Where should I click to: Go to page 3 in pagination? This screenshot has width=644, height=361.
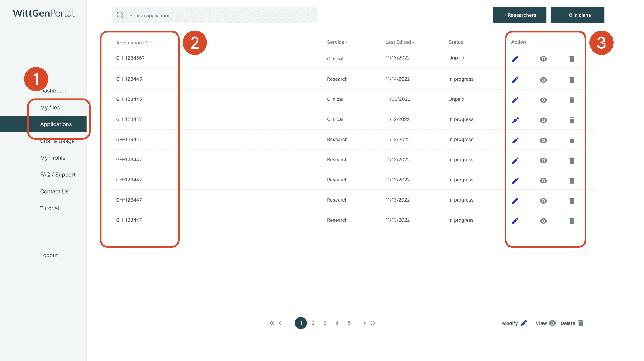point(325,323)
